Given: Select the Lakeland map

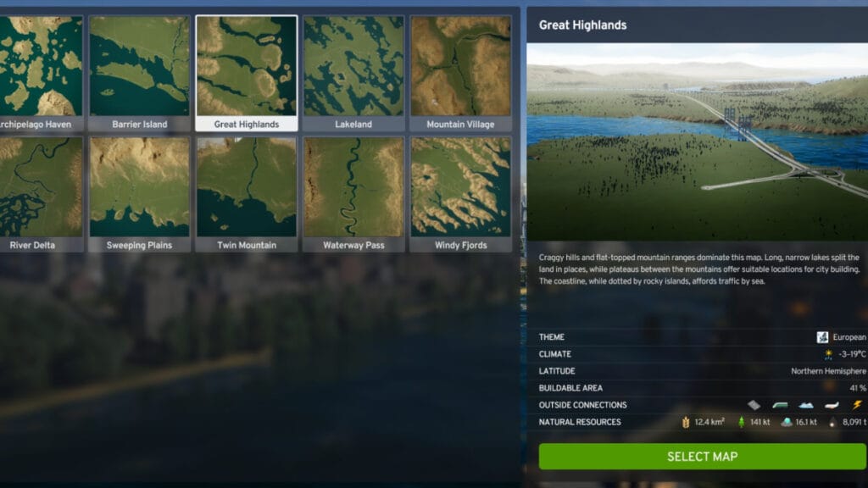Looking at the screenshot, I should 353,66.
